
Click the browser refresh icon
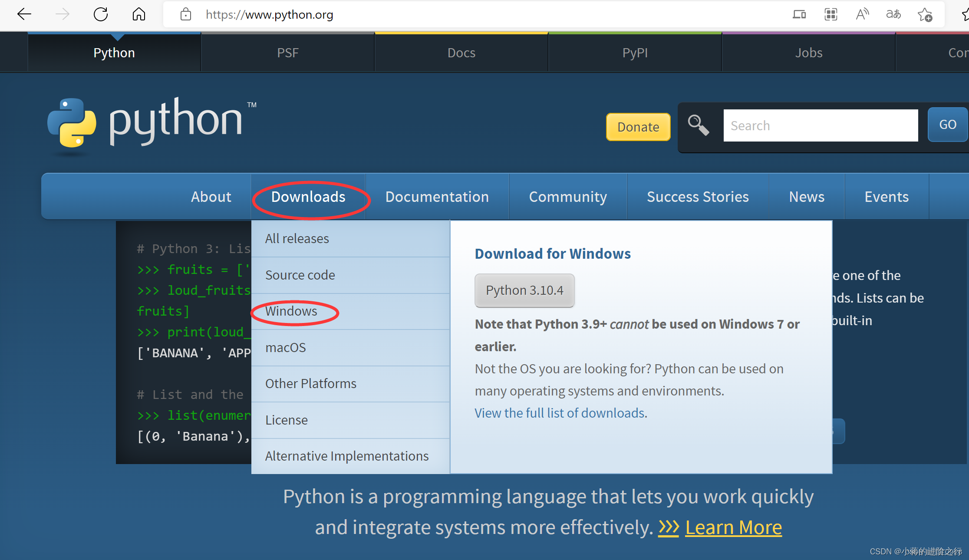click(101, 14)
